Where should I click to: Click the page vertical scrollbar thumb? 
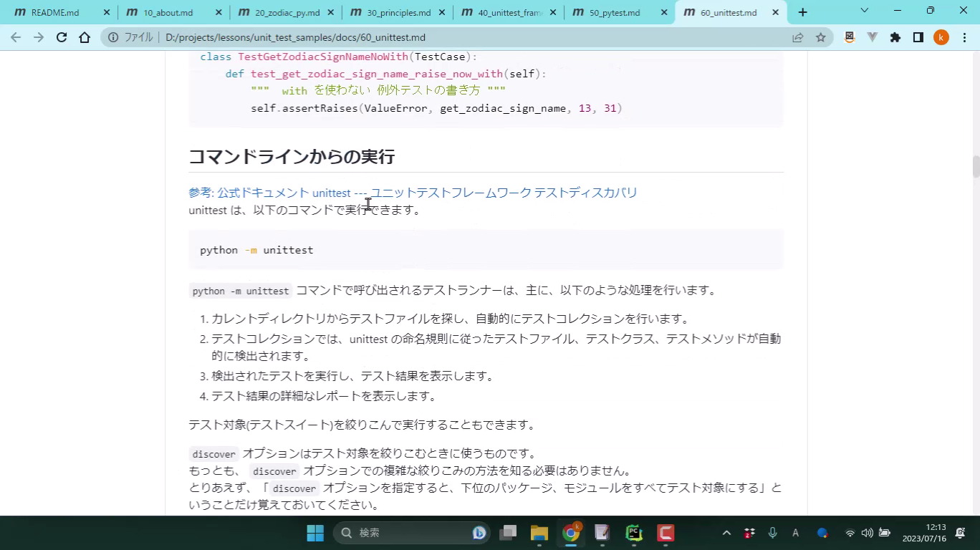pyautogui.click(x=975, y=166)
